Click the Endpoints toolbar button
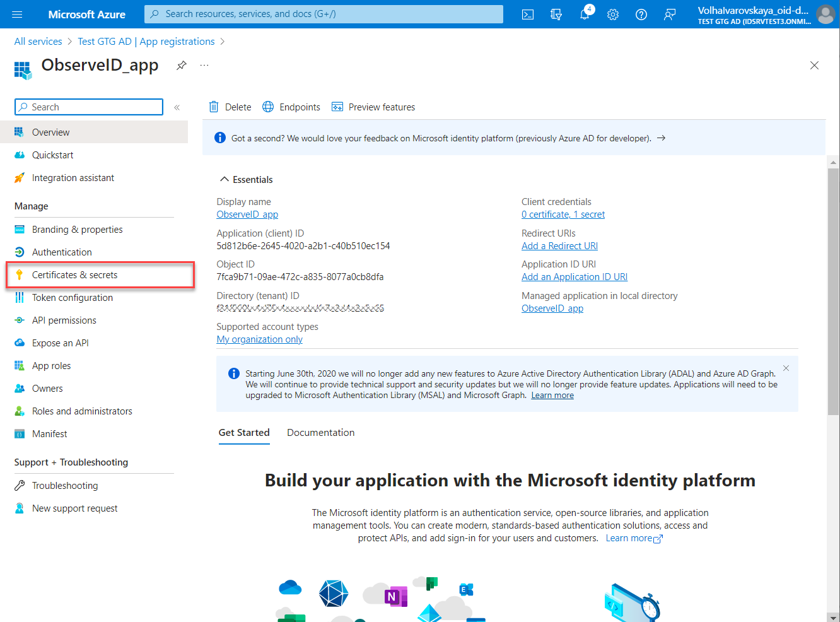Image resolution: width=840 pixels, height=622 pixels. coord(291,107)
